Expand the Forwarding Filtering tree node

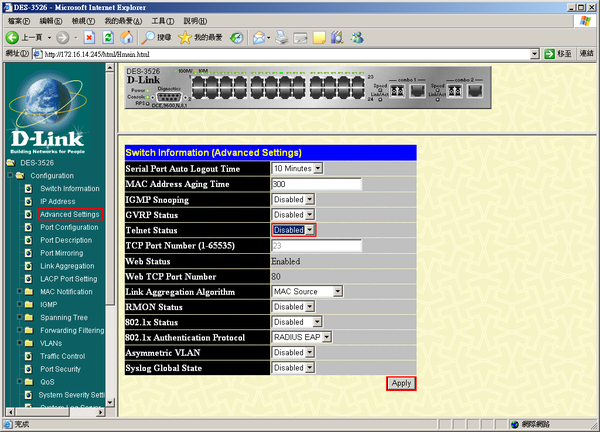click(x=20, y=330)
